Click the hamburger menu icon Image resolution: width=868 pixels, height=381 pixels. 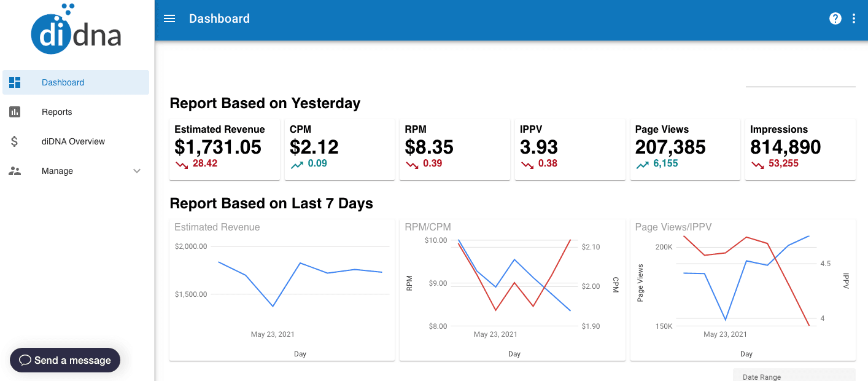pos(169,18)
